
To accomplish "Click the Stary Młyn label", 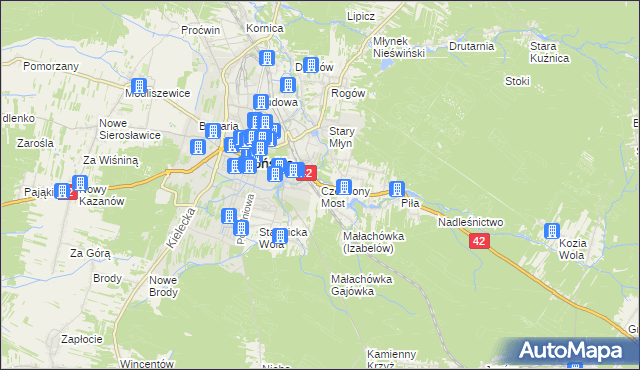I will [x=342, y=137].
